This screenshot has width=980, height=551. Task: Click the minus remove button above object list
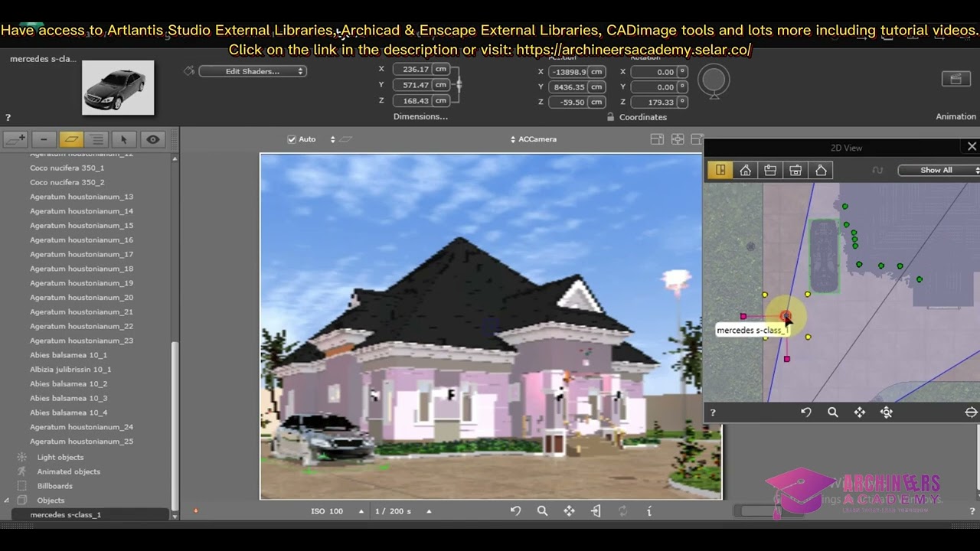point(44,139)
